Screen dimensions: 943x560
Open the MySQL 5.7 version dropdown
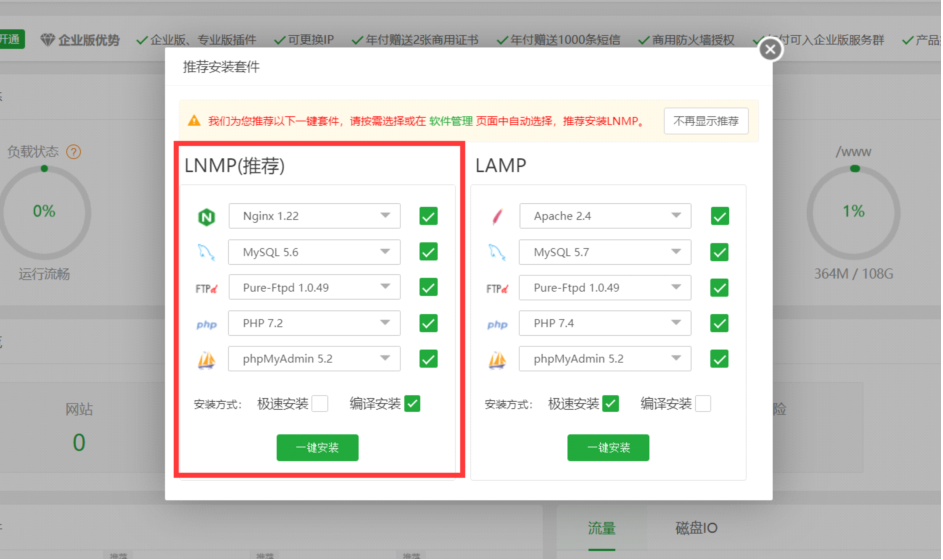tap(605, 252)
